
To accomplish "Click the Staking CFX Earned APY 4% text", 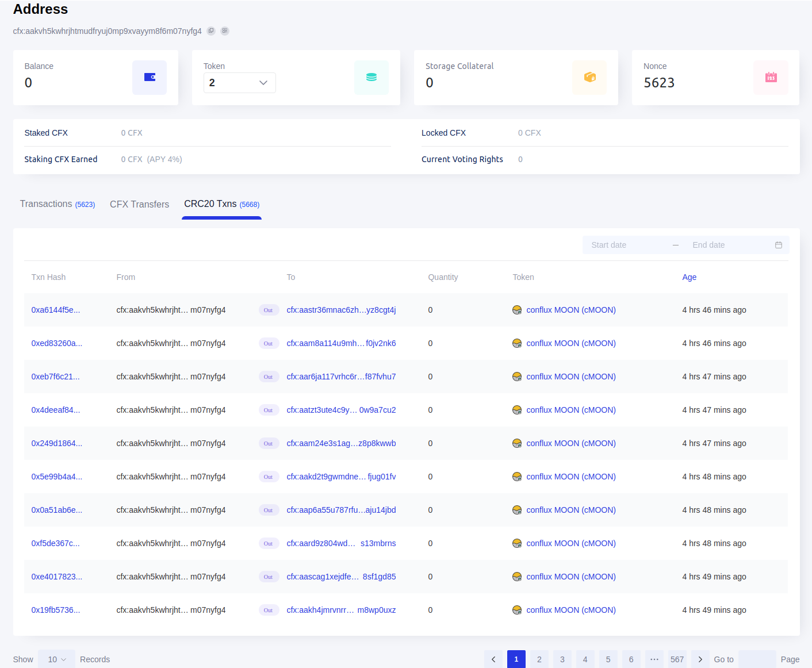I will [x=164, y=159].
